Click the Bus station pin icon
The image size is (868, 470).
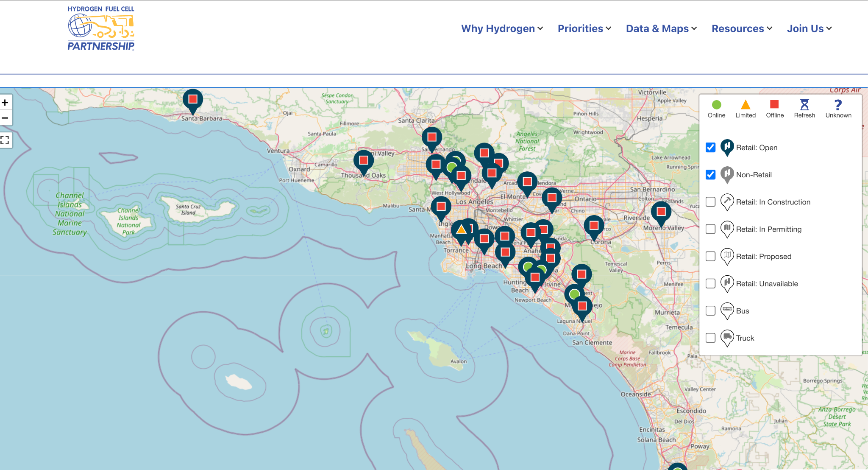pyautogui.click(x=727, y=311)
